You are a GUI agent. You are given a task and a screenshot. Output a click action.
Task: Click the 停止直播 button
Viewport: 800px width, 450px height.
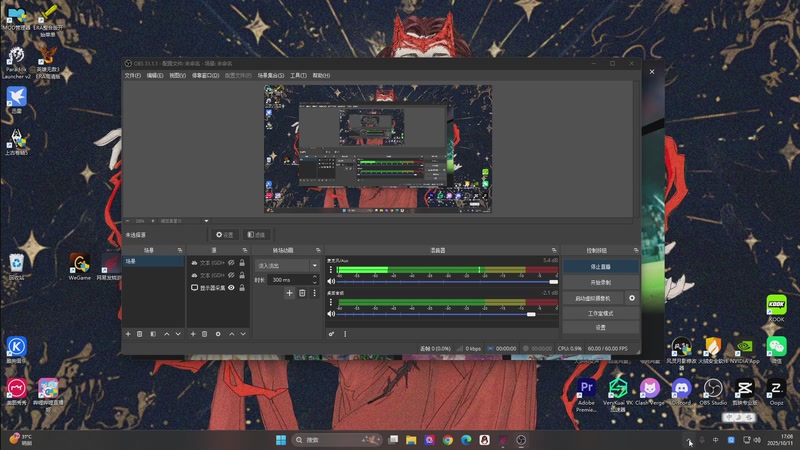click(599, 268)
